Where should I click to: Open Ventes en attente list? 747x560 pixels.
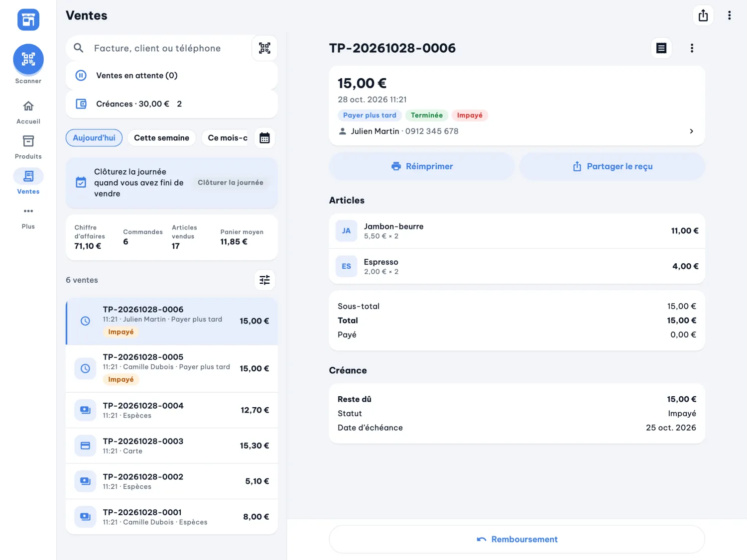pos(171,76)
